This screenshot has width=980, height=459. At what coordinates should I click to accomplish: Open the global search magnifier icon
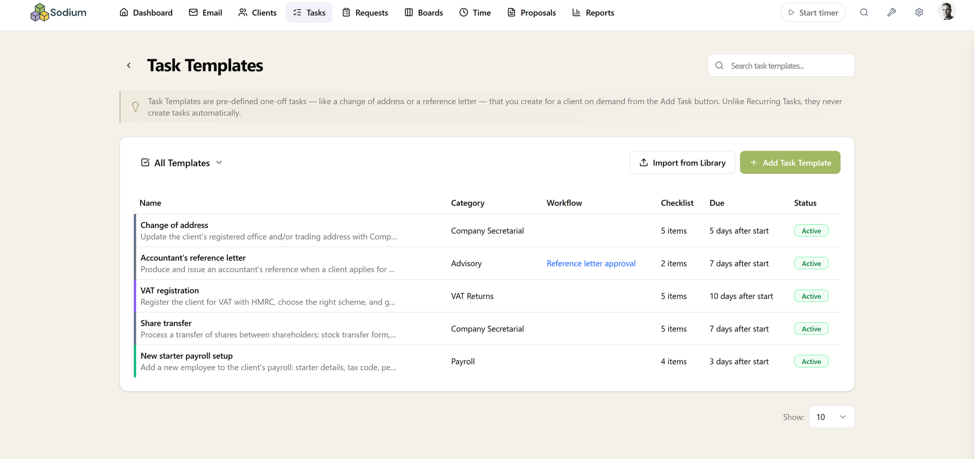point(864,12)
